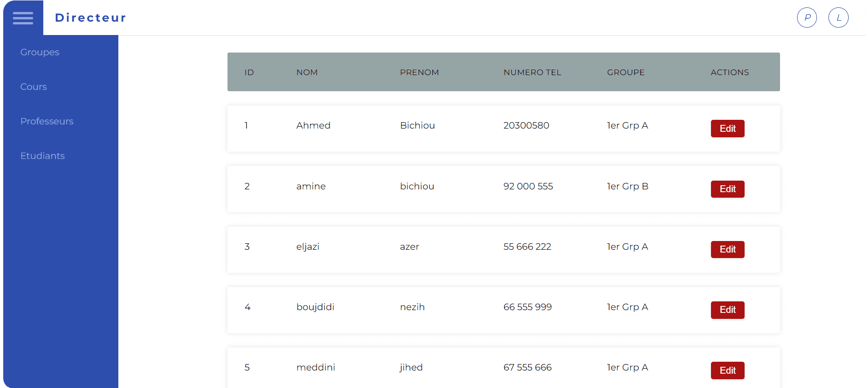The width and height of the screenshot is (868, 388).
Task: Edit the meddini jihed row
Action: tap(728, 370)
